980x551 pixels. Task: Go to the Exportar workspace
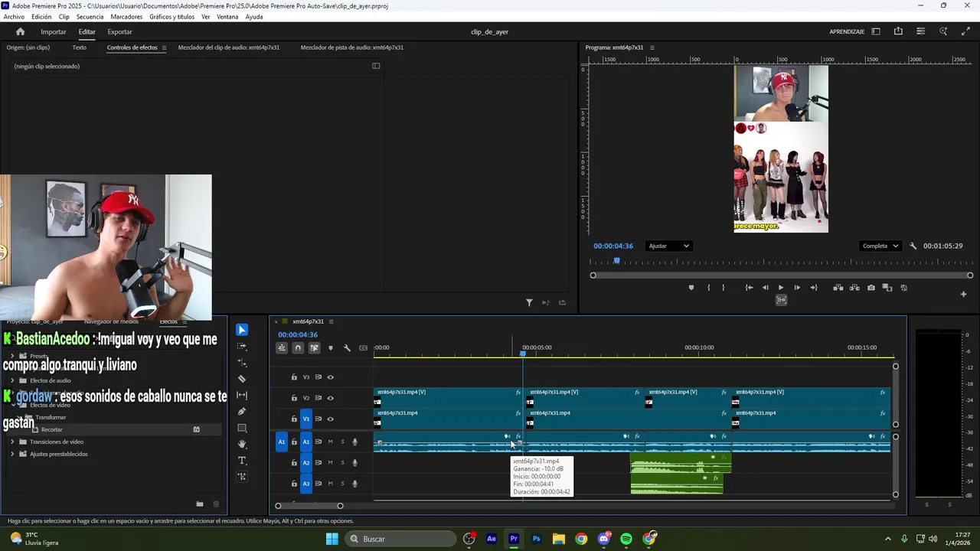pos(119,32)
